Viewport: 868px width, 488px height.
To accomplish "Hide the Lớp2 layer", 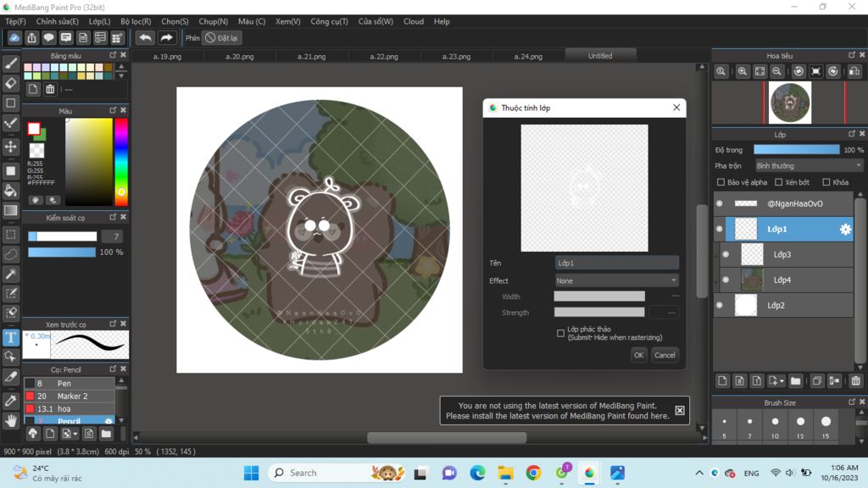I will pos(719,305).
